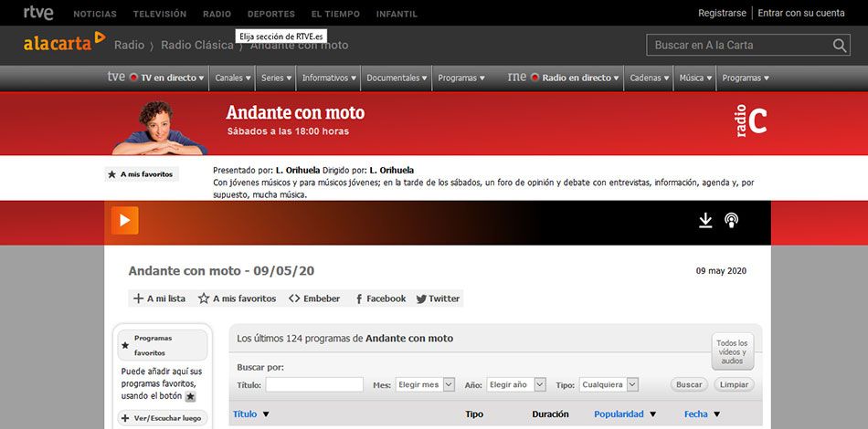Screen dimensions: 868x429
Task: Click the Título search input field
Action: (x=314, y=385)
